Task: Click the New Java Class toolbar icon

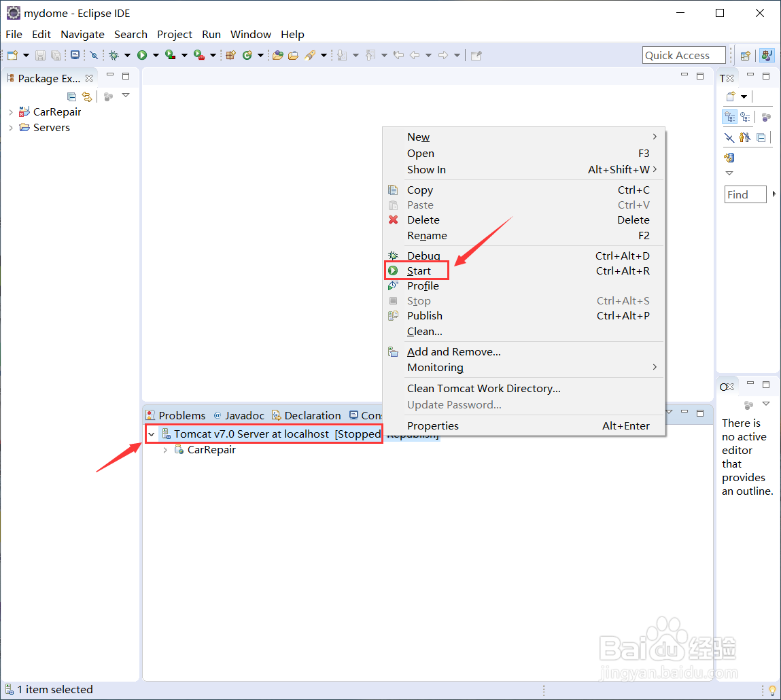Action: [x=247, y=55]
